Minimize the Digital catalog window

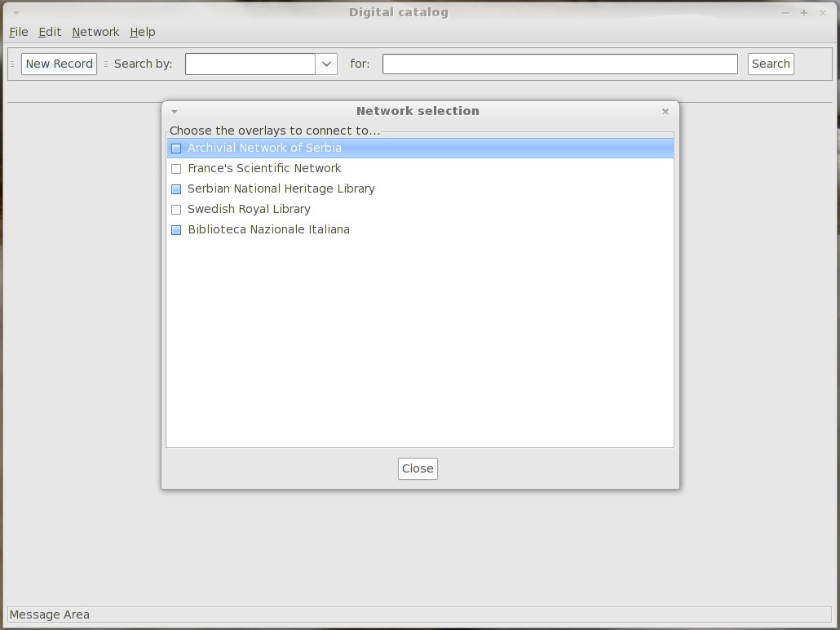785,13
